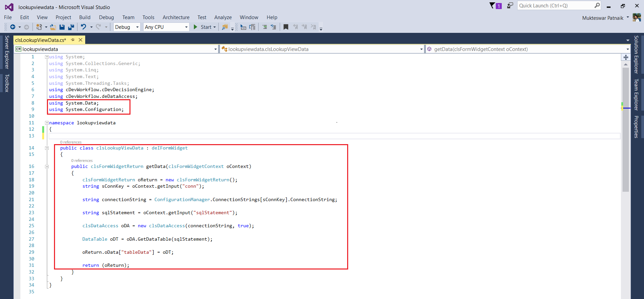This screenshot has height=299, width=644.
Task: Open the Properties side tab
Action: coord(636,127)
